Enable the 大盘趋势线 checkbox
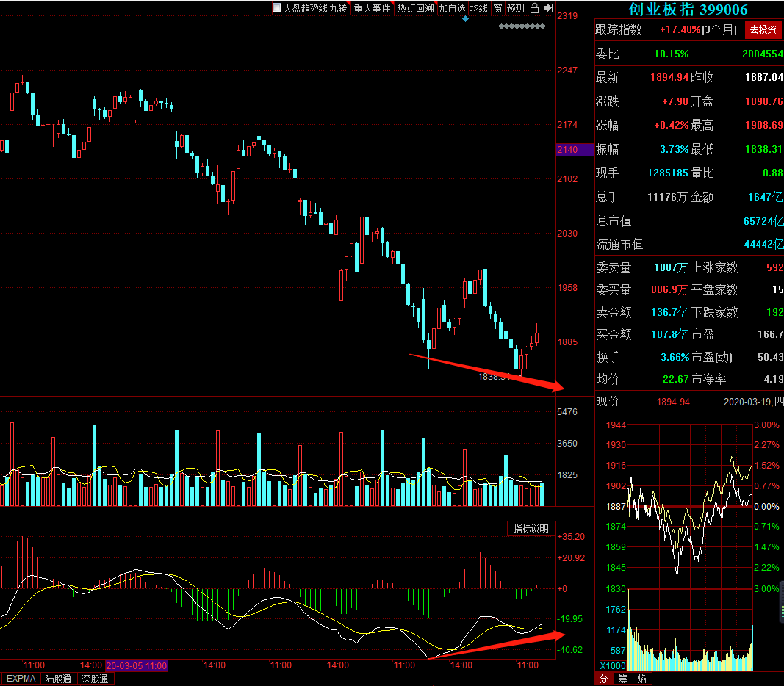This screenshot has height=686, width=784. [276, 8]
